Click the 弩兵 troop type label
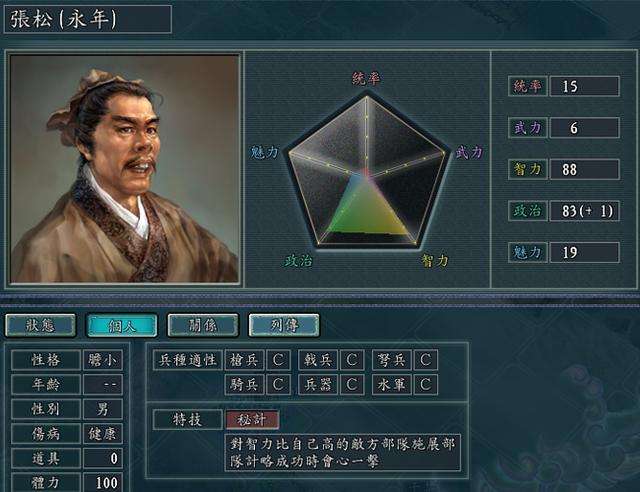 pos(392,360)
